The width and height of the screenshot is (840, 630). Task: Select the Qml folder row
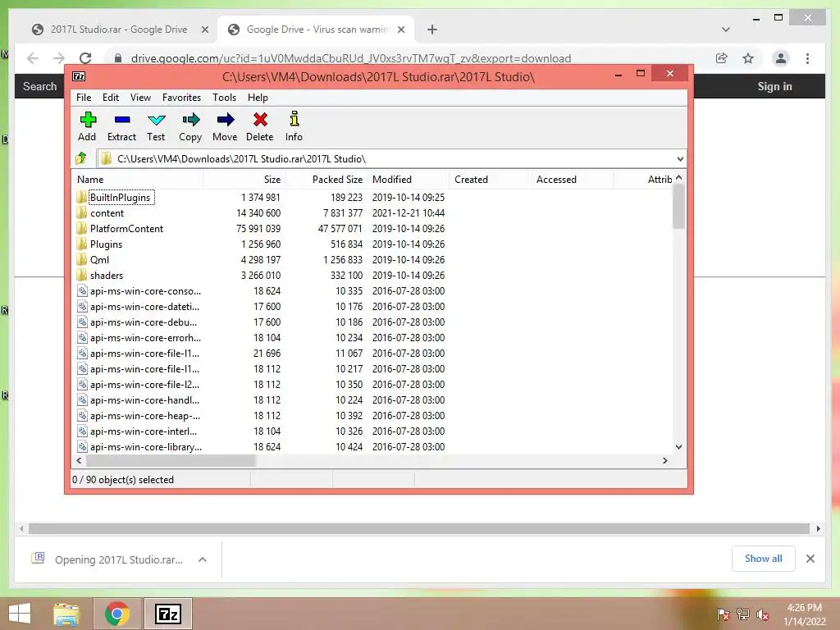[372, 260]
